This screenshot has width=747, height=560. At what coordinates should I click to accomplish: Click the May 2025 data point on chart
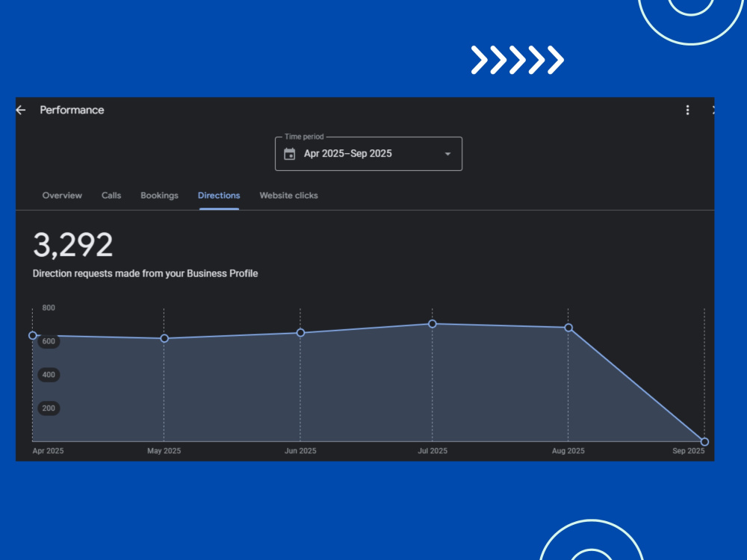click(164, 338)
